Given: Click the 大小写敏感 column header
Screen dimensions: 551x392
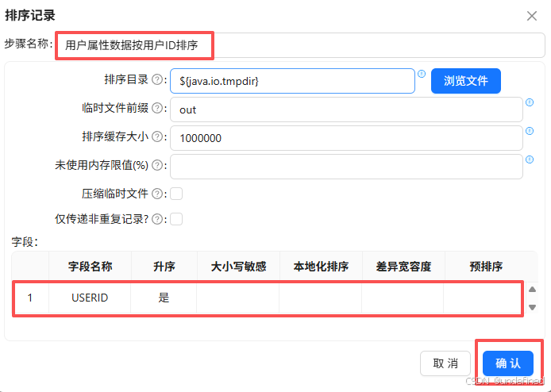Looking at the screenshot, I should pos(239,267).
